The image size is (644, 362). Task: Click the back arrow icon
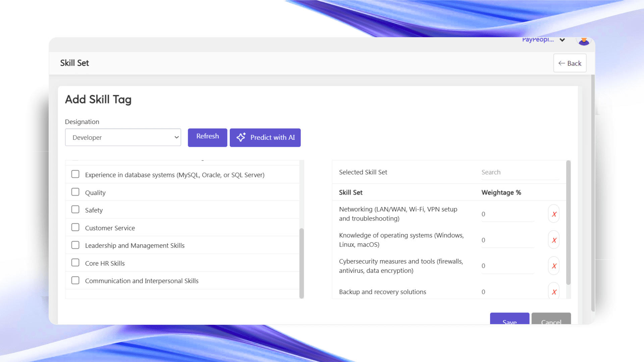(x=561, y=63)
